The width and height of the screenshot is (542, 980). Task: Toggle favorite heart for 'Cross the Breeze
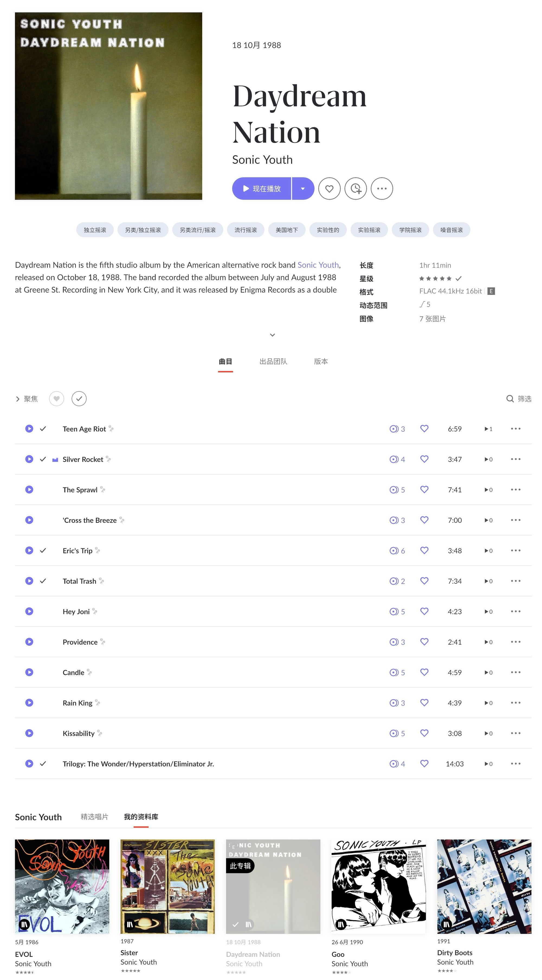coord(424,520)
